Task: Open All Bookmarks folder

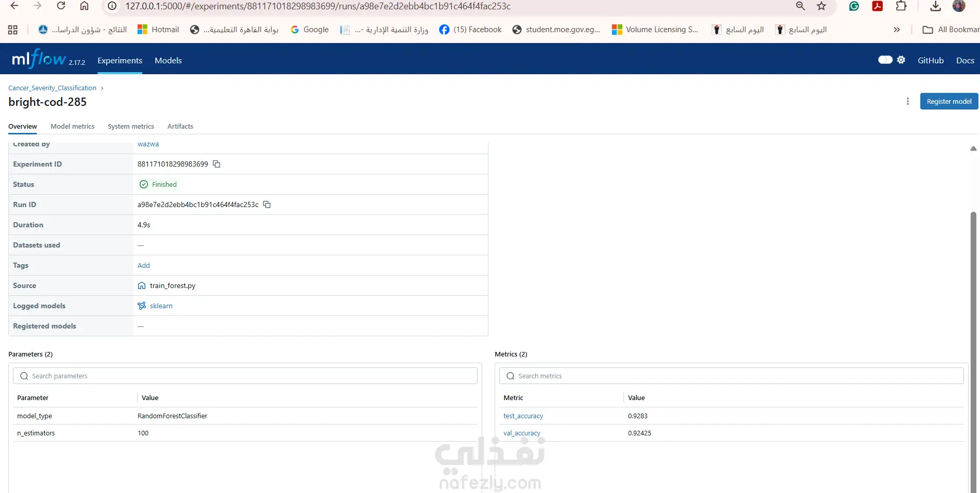Action: coord(951,30)
